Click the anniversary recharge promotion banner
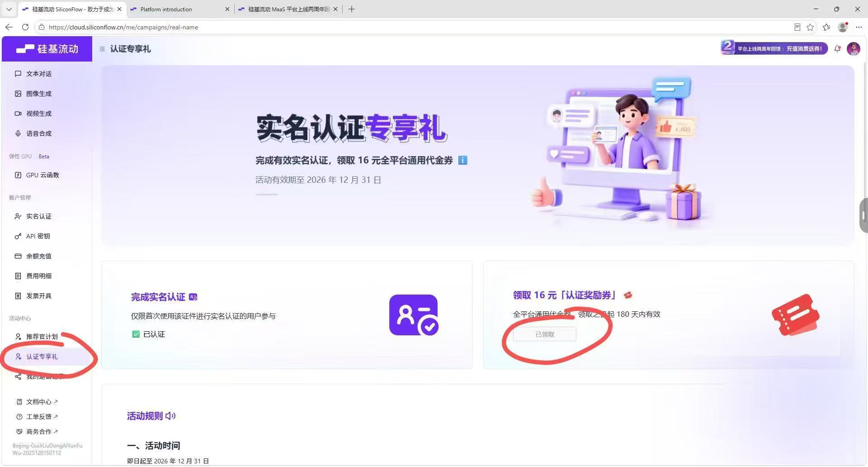 [774, 48]
